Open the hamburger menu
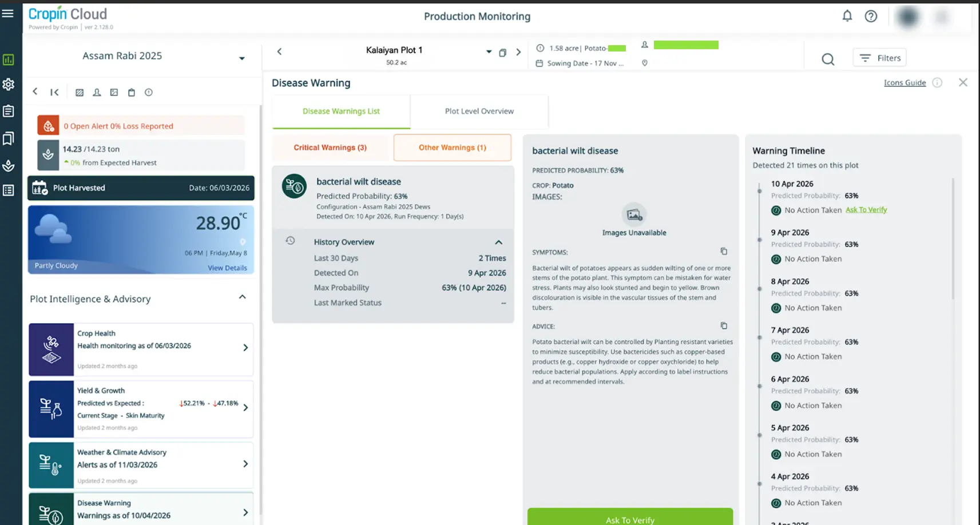Image resolution: width=980 pixels, height=525 pixels. 8,13
